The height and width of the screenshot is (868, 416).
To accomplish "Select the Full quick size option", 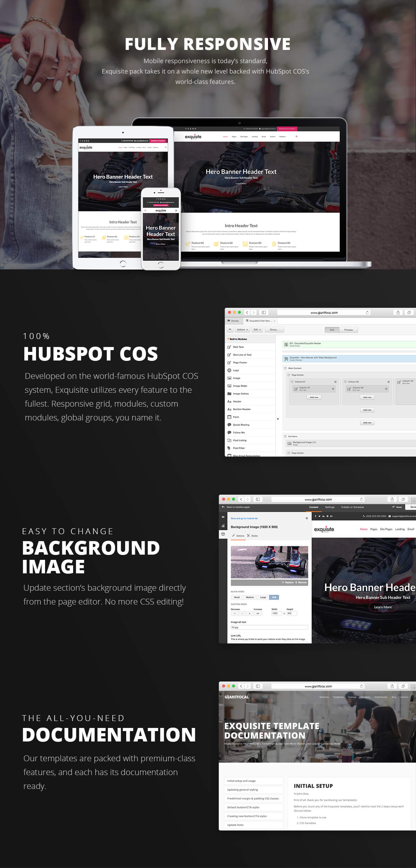I will 274,597.
